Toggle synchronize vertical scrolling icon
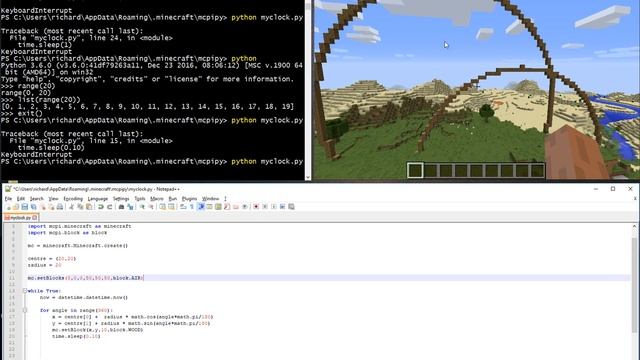The image size is (640, 360). click(162, 207)
